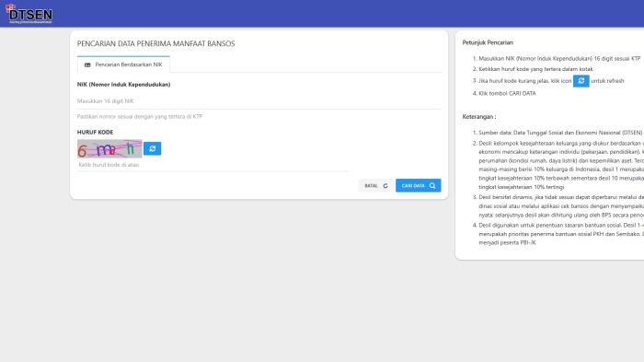This screenshot has width=644, height=362.
Task: Click the instruction Masukkan NIK 16 digit
Action: pyautogui.click(x=559, y=59)
